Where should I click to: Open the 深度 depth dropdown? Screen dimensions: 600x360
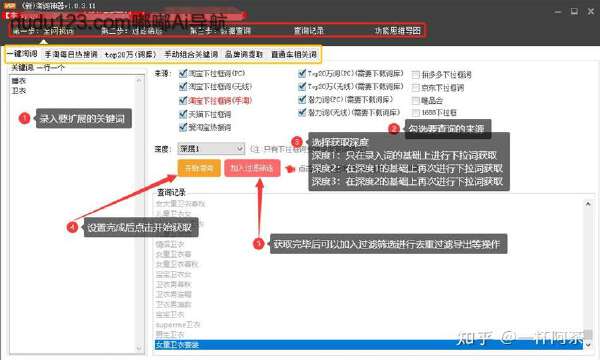[x=211, y=148]
